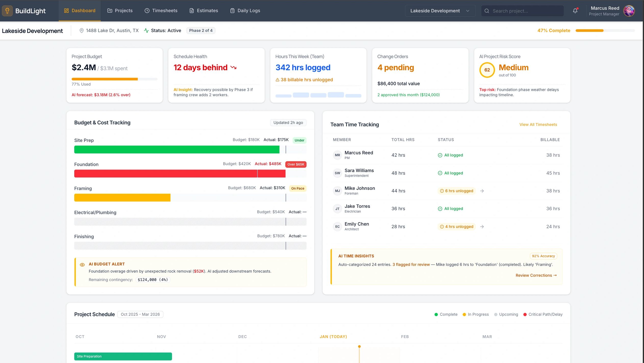Viewport: 644px width, 363px height.
Task: Click the 47% Complete progress bar
Action: point(607,30)
